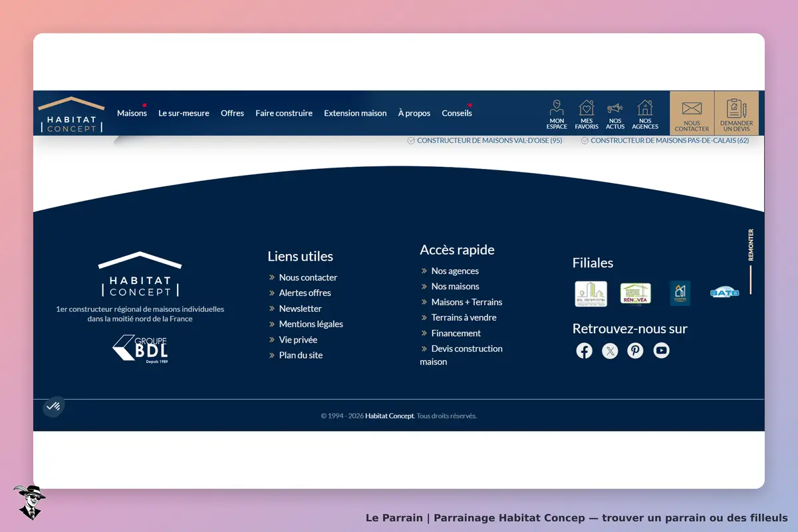Open the Rénovéa subsidiary logo
Image resolution: width=798 pixels, height=532 pixels.
click(x=636, y=293)
